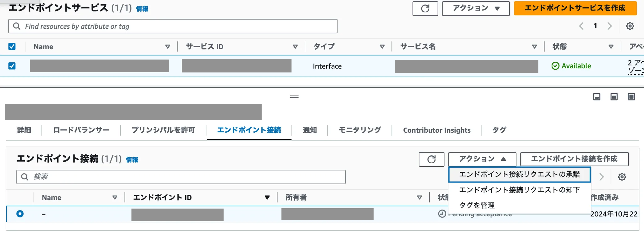The width and height of the screenshot is (644, 236).
Task: Go to next page of endpoint connections
Action: (x=602, y=177)
